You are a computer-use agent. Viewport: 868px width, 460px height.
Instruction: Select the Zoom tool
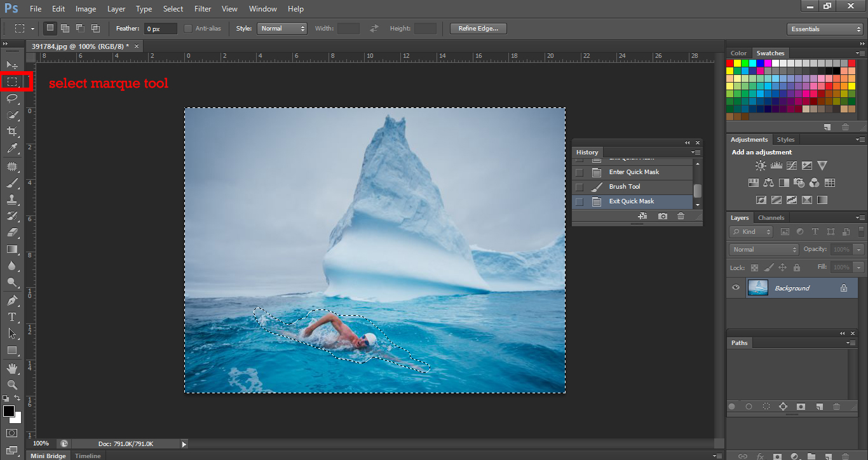coord(12,385)
